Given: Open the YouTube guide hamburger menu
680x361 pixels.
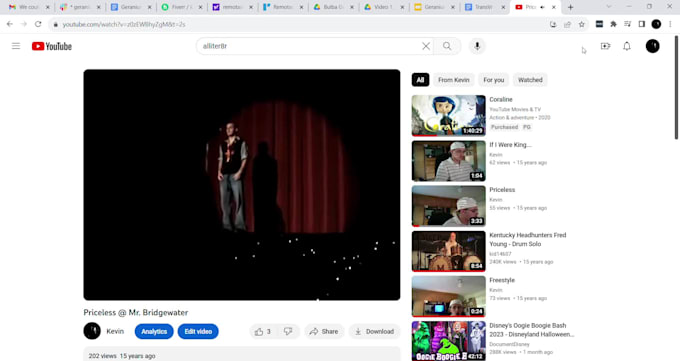Looking at the screenshot, I should click(16, 46).
